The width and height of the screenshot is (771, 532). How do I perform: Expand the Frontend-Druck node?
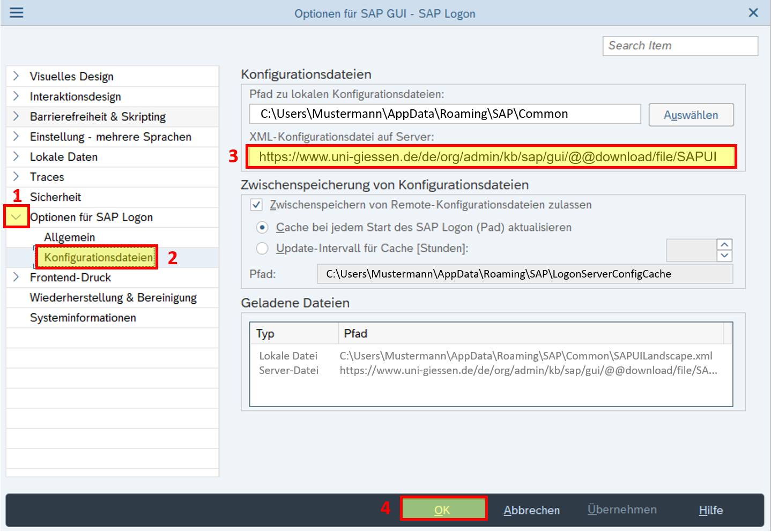(x=16, y=277)
